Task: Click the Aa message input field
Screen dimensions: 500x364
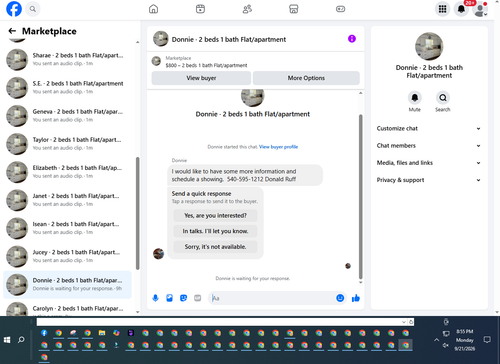Action: pos(272,298)
